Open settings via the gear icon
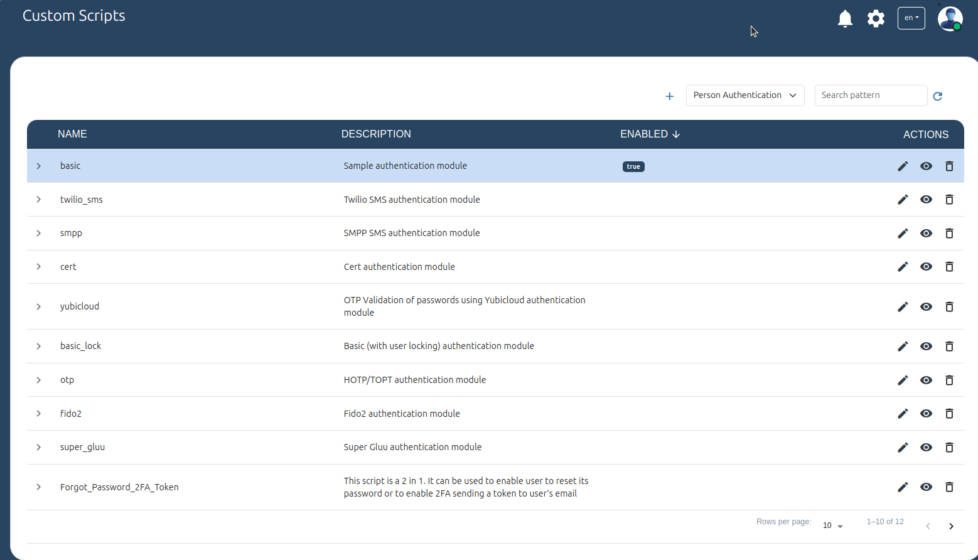 coord(876,19)
